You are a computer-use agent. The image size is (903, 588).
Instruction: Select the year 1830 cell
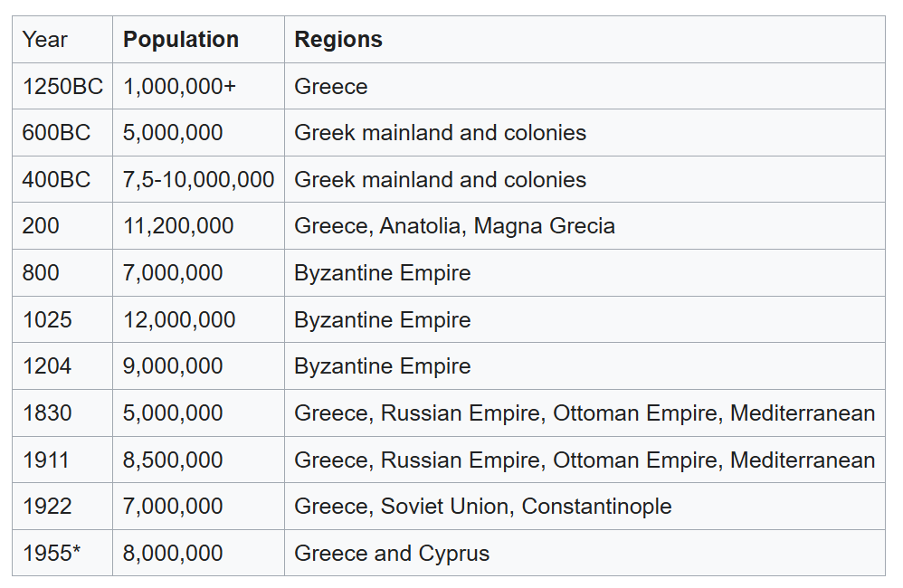[x=47, y=413]
